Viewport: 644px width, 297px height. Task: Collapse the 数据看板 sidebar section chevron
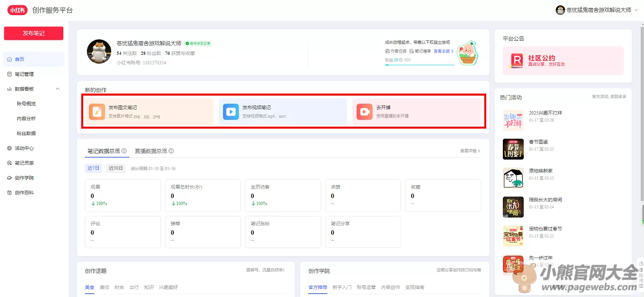[57, 89]
